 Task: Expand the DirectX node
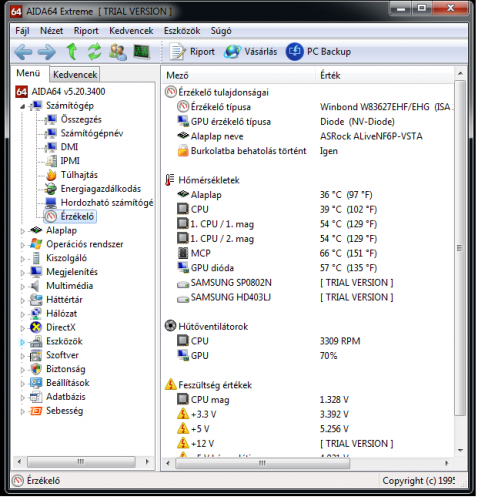point(22,328)
